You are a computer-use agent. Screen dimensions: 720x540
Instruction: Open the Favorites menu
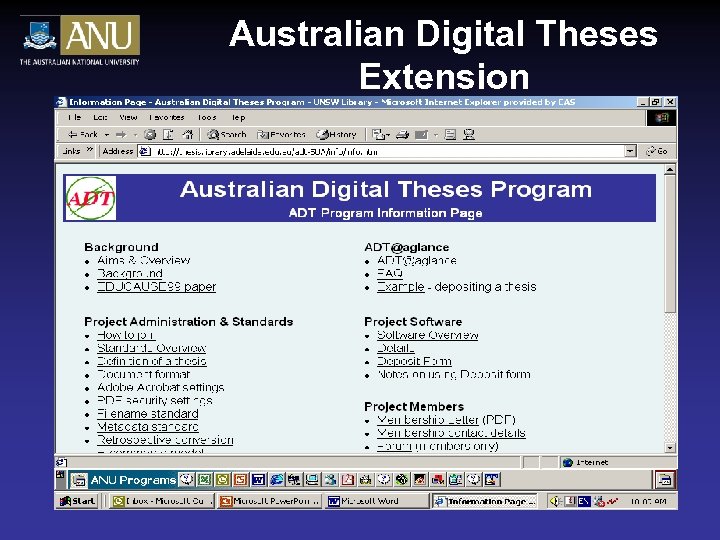point(167,118)
